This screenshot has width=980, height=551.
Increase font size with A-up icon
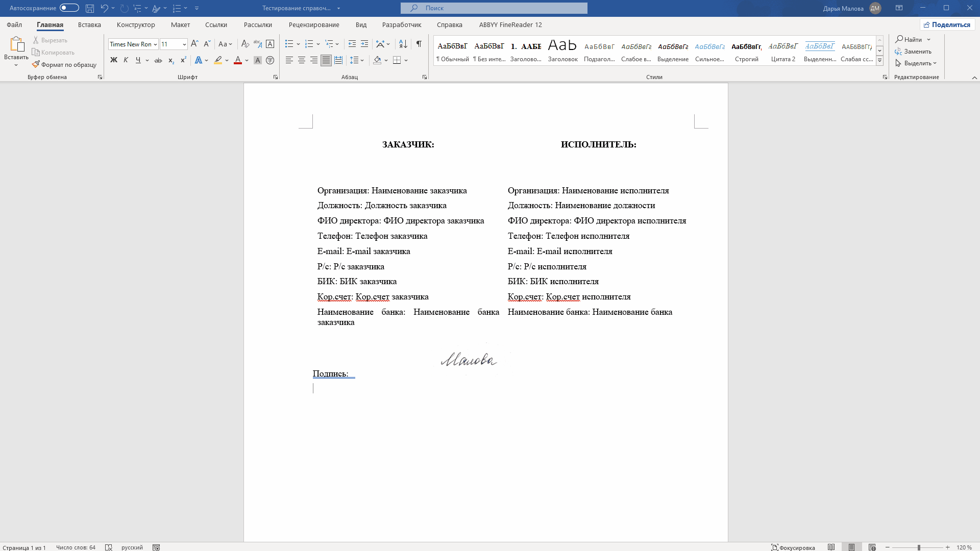[194, 44]
